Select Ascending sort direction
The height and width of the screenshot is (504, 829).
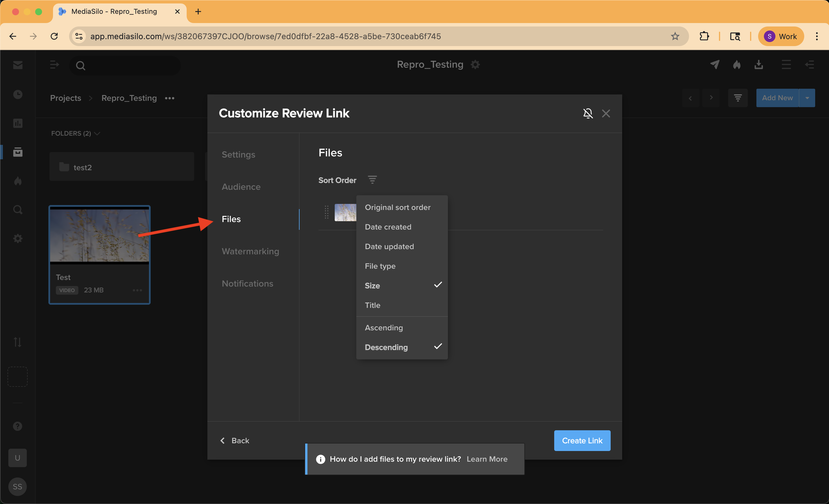[x=384, y=327]
